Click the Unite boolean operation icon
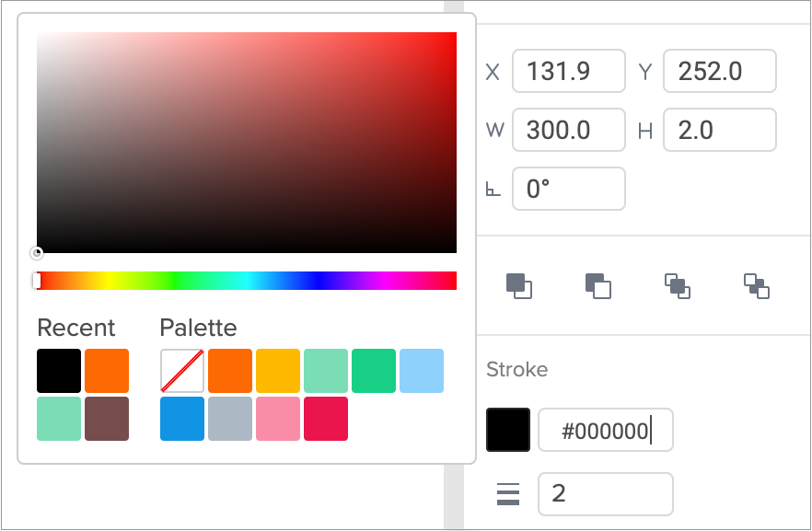Screen dimensions: 812x531 [519, 286]
